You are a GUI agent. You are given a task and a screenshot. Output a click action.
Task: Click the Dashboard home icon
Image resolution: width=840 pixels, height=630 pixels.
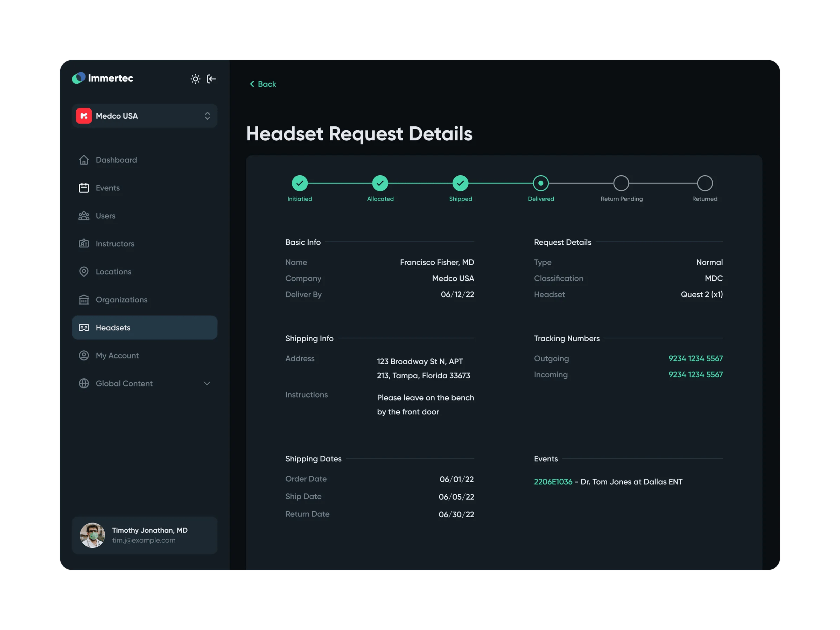84,160
